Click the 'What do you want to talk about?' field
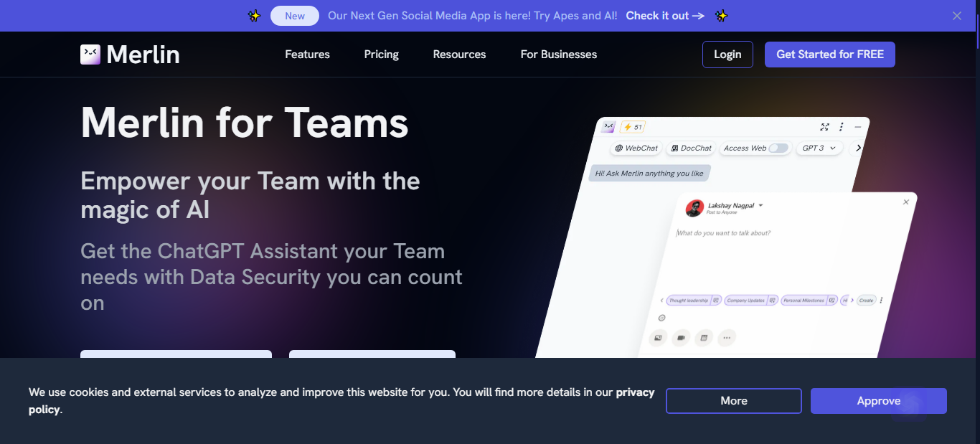Image resolution: width=980 pixels, height=444 pixels. tap(725, 233)
